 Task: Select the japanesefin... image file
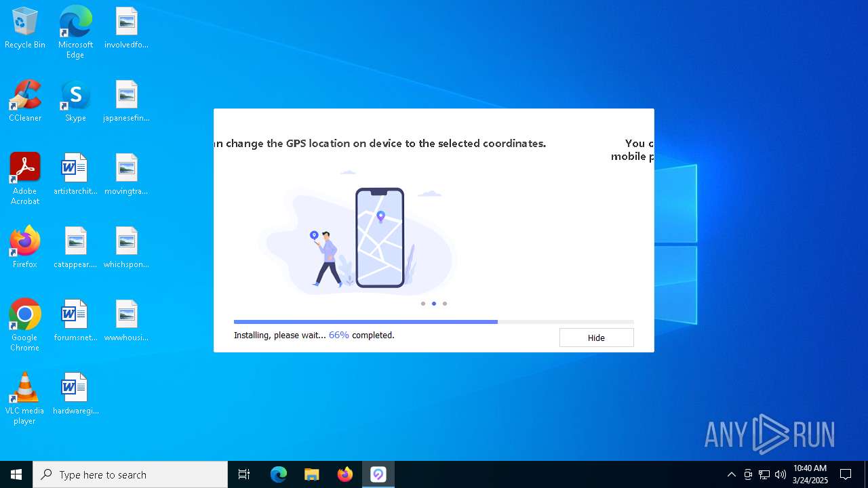click(126, 102)
